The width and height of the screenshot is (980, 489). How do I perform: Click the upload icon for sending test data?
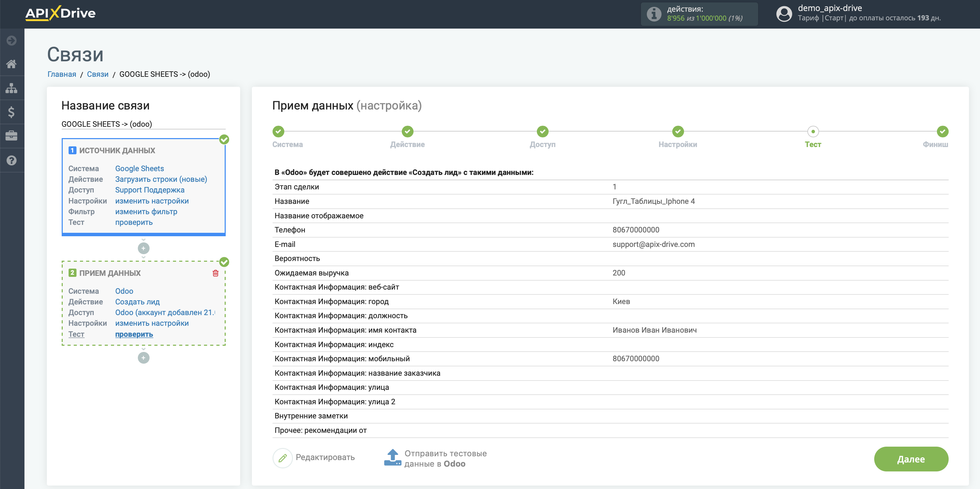click(392, 458)
